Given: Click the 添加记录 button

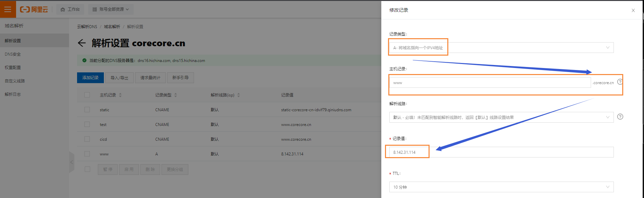Looking at the screenshot, I should (x=90, y=78).
